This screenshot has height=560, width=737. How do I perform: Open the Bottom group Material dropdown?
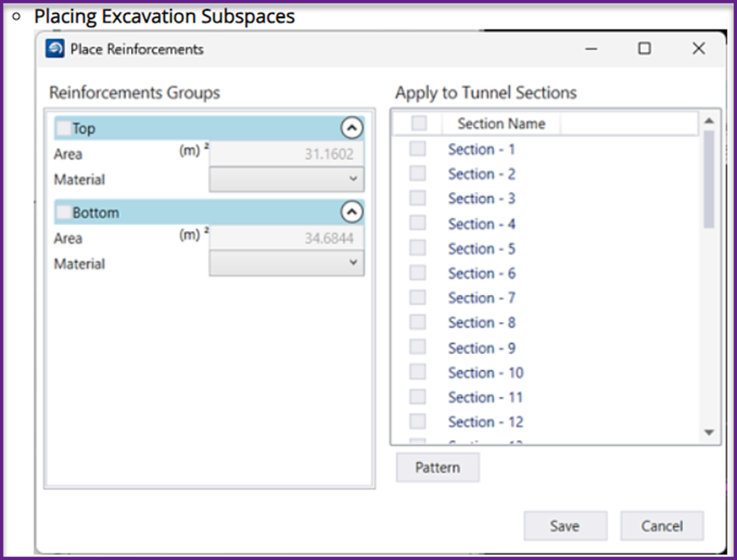click(286, 263)
